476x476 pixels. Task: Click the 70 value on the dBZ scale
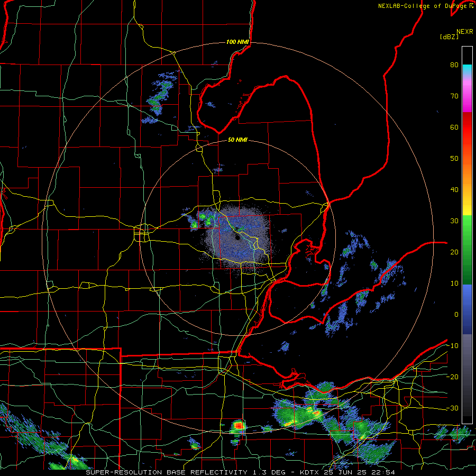click(454, 96)
